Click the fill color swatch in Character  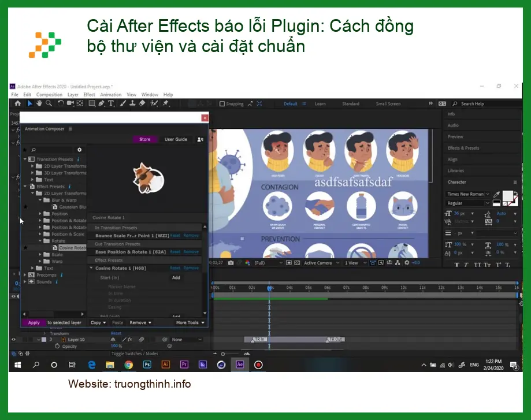coord(507,196)
